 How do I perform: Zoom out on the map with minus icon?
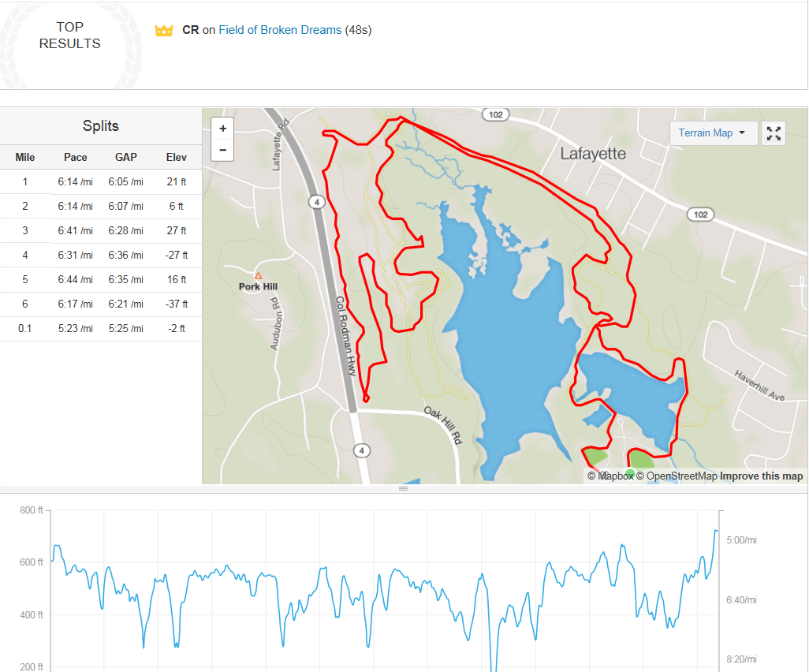(222, 148)
